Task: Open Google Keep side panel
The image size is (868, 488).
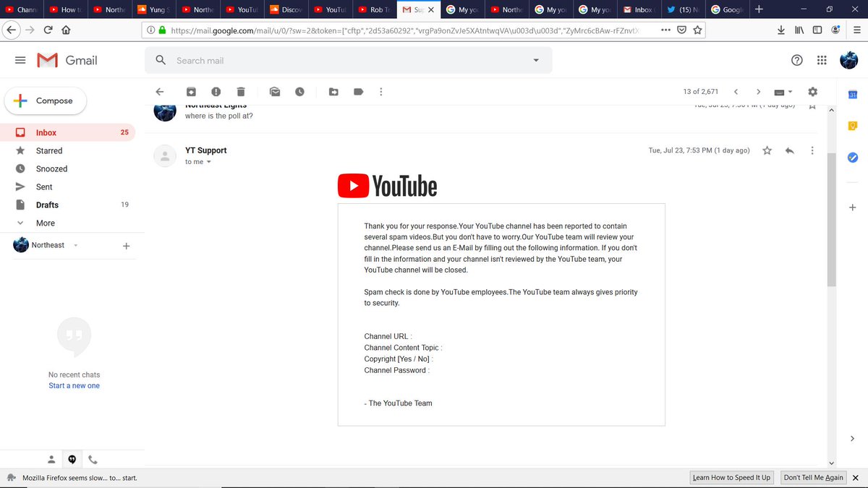Action: 852,127
